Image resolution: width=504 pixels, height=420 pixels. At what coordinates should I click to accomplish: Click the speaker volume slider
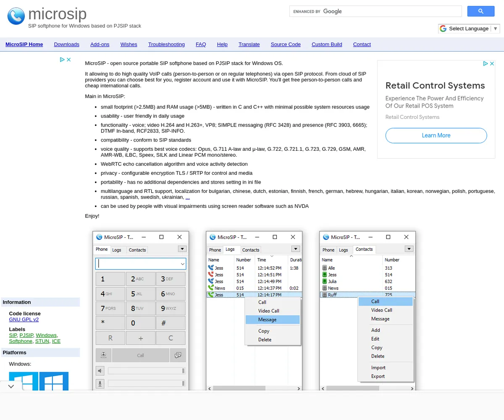point(146,371)
